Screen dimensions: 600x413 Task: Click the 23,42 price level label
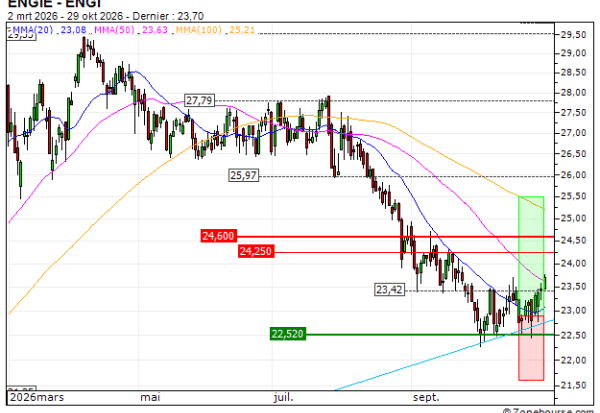coord(390,290)
